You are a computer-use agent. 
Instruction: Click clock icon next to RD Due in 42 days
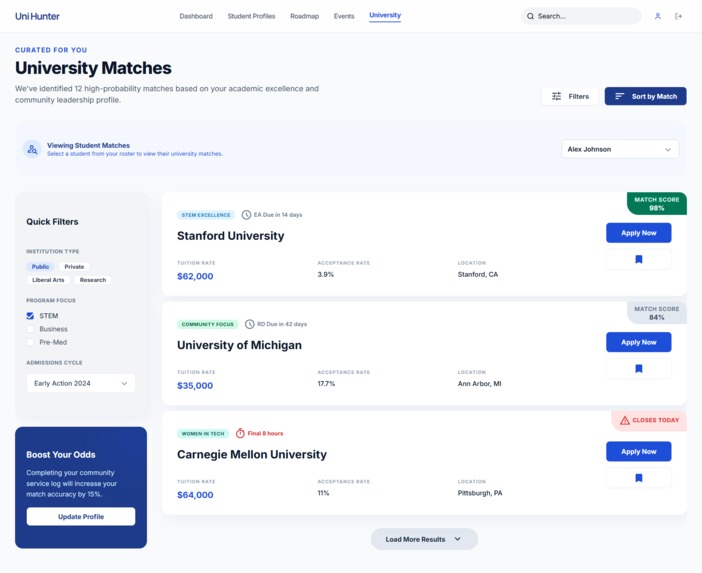(249, 324)
